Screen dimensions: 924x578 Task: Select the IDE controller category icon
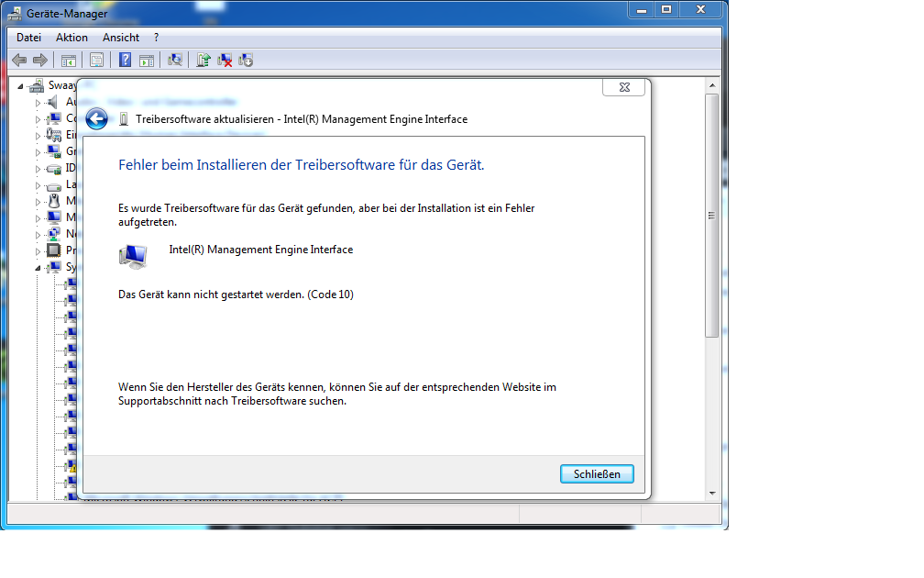(53, 169)
